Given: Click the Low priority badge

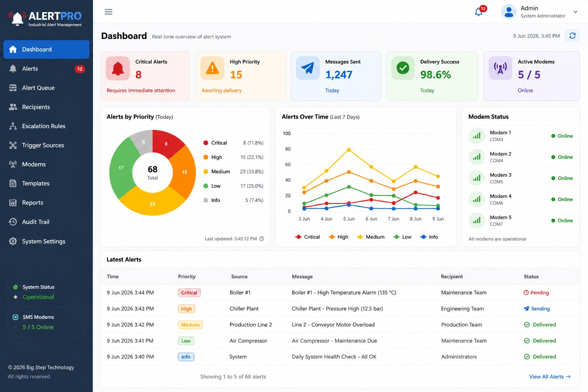Looking at the screenshot, I should coord(186,341).
